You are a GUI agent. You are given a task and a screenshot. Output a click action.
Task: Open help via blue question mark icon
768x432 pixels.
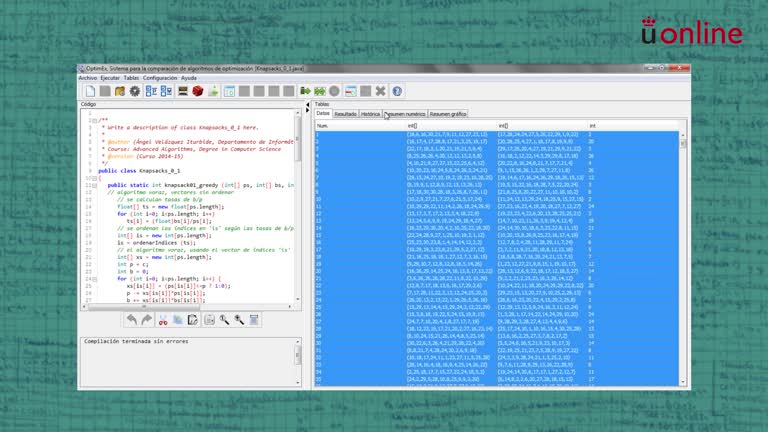pos(397,91)
